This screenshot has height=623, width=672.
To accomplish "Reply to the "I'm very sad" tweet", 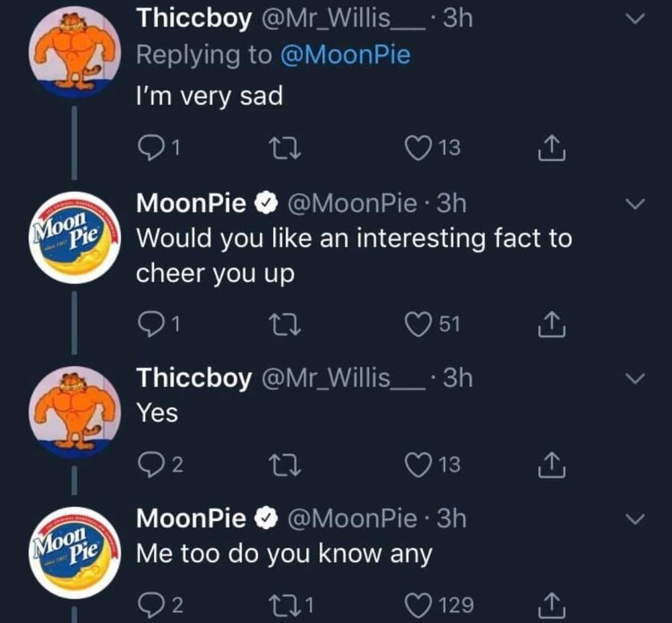I will pos(151,148).
